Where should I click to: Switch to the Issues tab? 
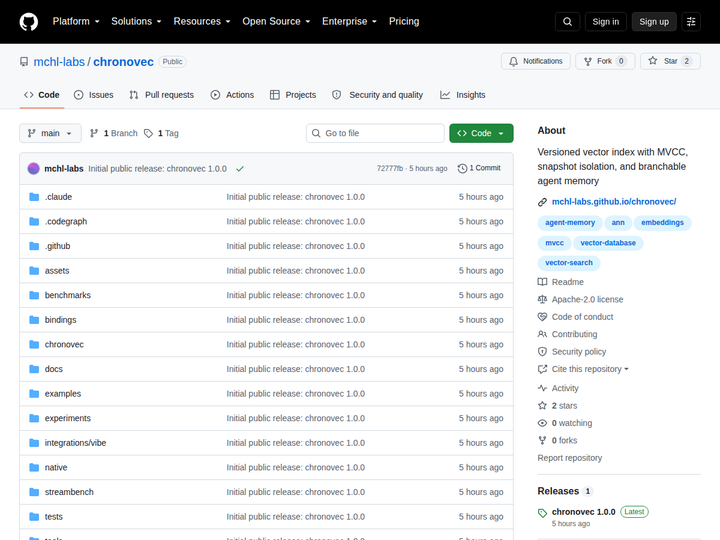point(94,95)
